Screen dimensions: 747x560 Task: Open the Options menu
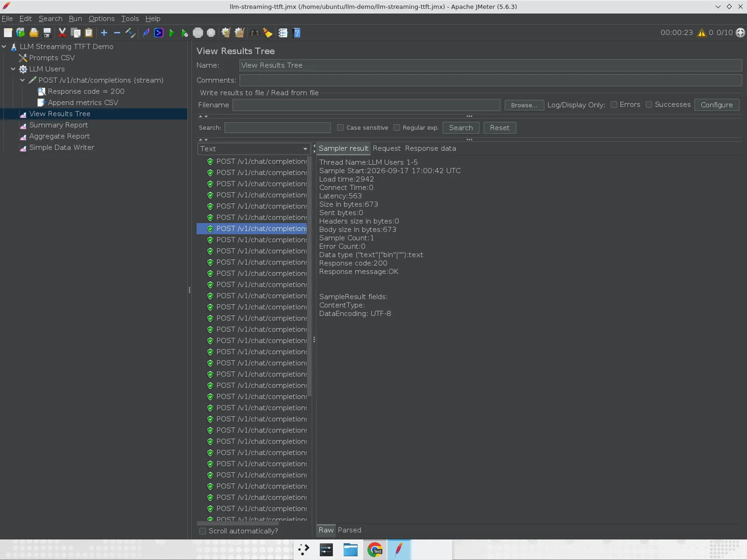(x=101, y=19)
